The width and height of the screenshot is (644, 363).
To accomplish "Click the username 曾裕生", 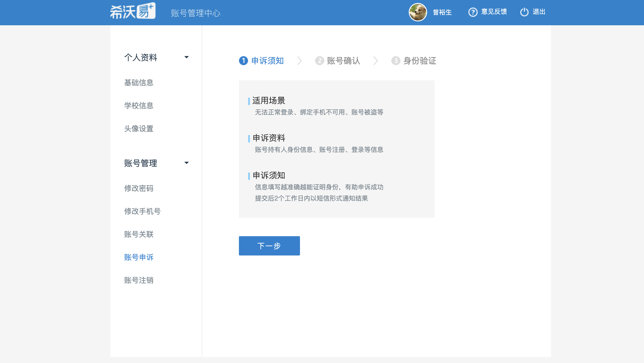I will pyautogui.click(x=442, y=12).
